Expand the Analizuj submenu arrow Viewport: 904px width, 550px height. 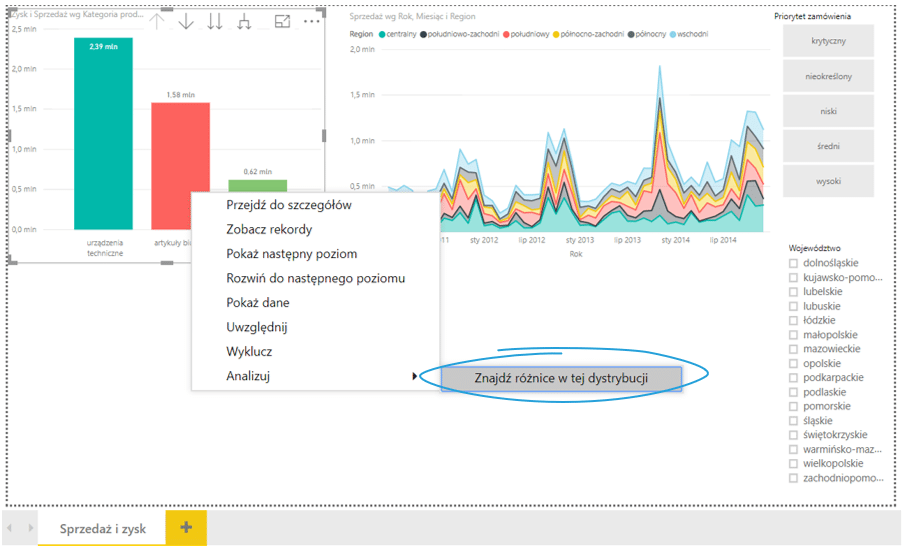point(414,377)
